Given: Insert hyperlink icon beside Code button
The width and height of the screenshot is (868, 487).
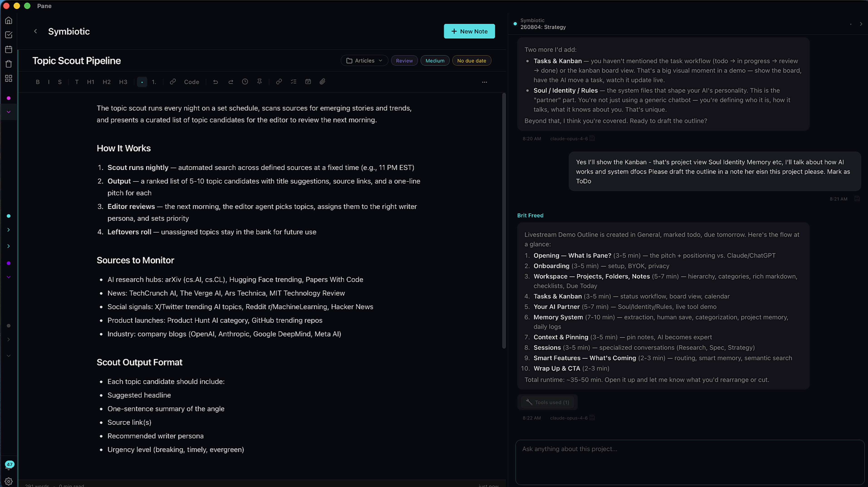Looking at the screenshot, I should point(173,82).
